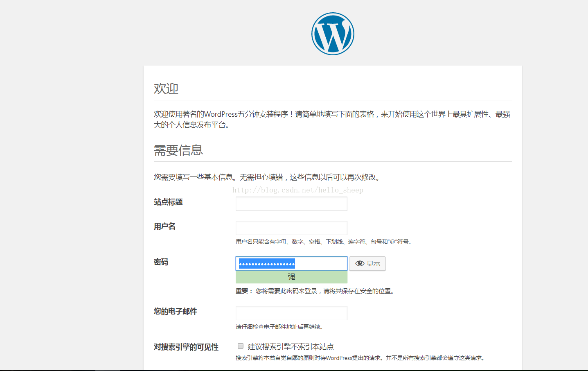Click the 您的电子邮件 field label
This screenshot has width=588, height=371.
(175, 311)
